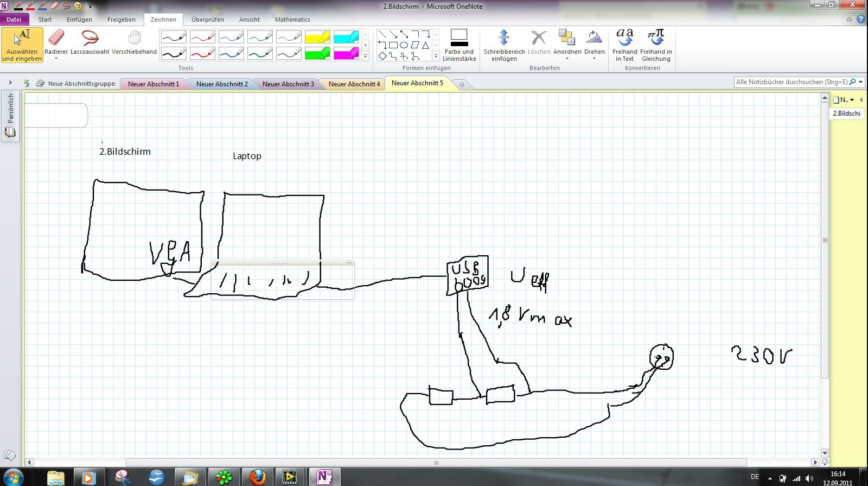Click the vertical scrollbar down arrow

pos(825,453)
